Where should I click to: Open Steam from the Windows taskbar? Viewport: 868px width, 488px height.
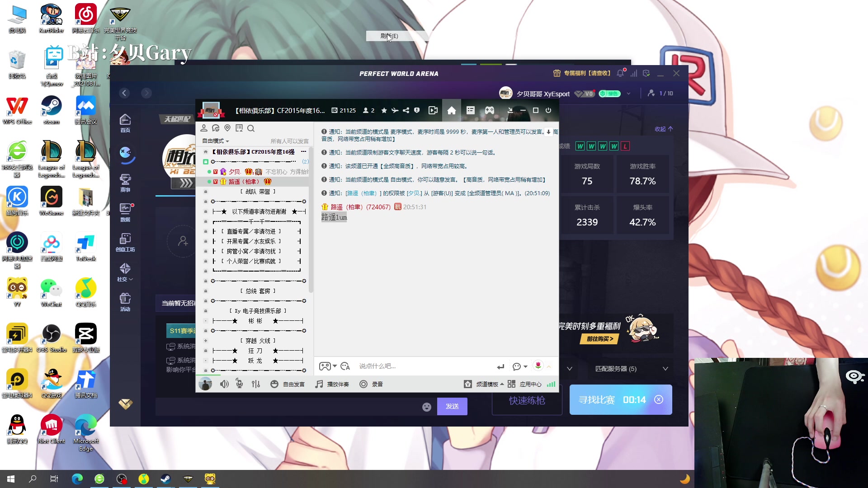165,479
